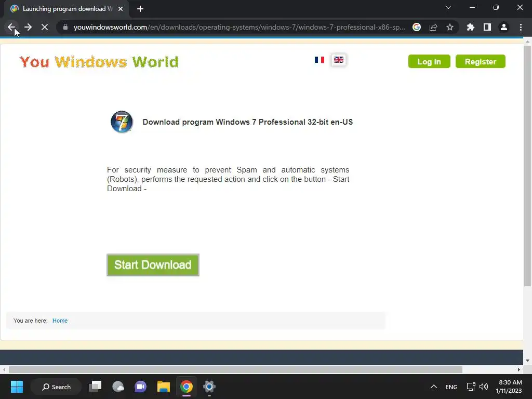This screenshot has width=532, height=399.
Task: Click the scroll down arrow
Action: pos(527,361)
